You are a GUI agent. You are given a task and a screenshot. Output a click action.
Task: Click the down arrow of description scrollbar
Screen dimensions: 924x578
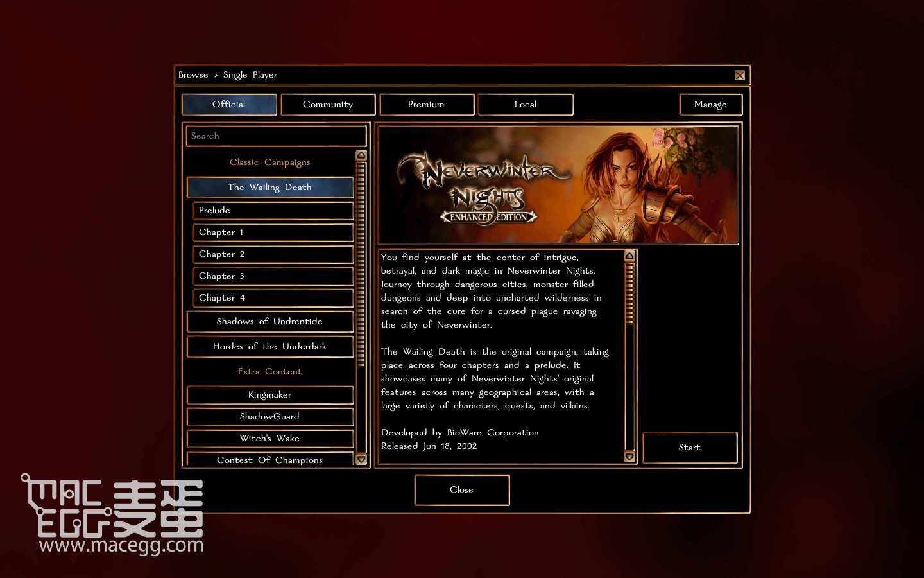click(x=629, y=457)
